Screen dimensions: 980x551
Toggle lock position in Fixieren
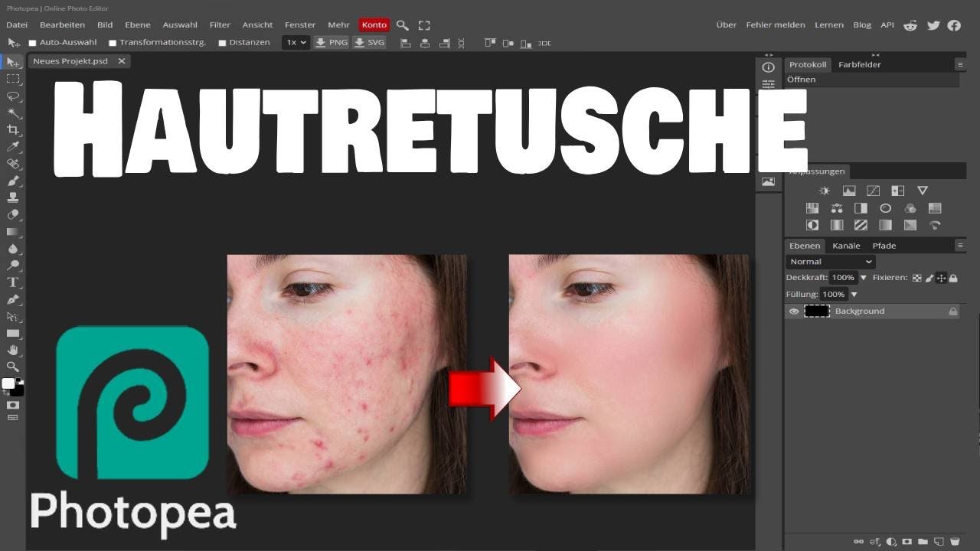point(941,278)
